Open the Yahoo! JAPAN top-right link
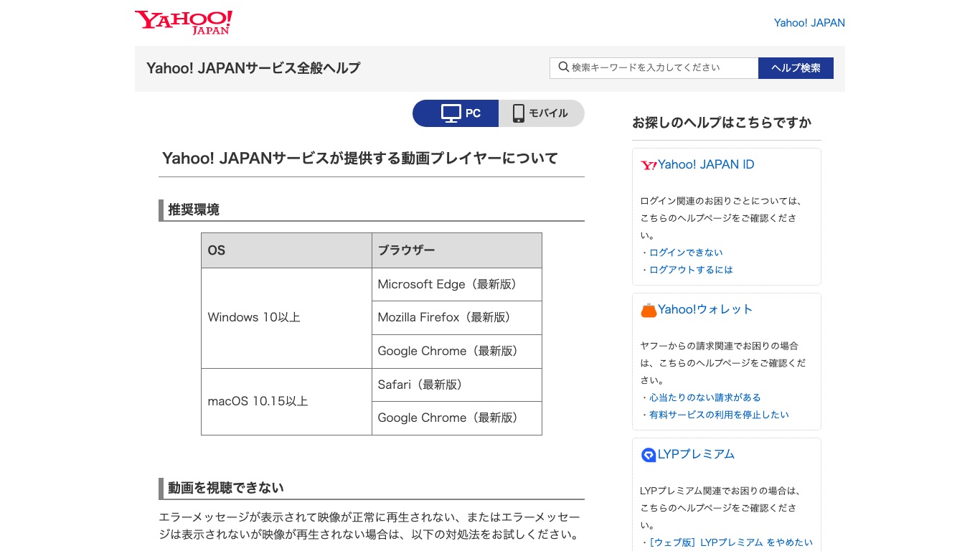Image resolution: width=980 pixels, height=551 pixels. click(809, 23)
